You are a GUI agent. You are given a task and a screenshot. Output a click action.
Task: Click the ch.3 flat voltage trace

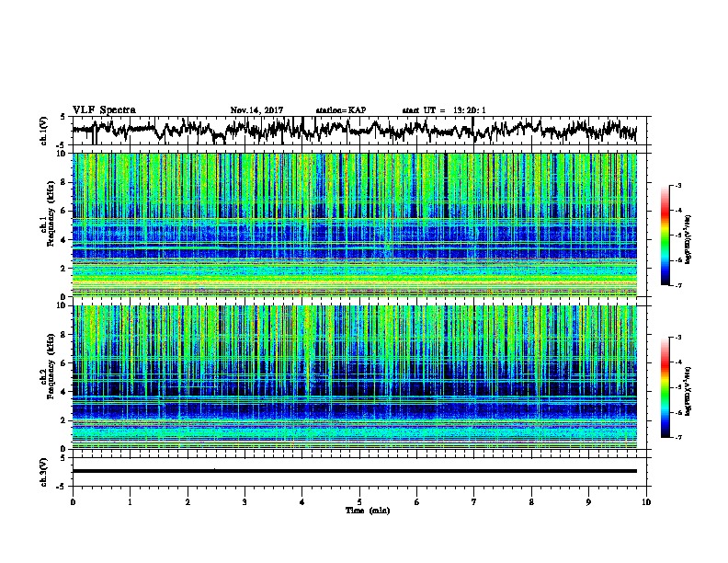click(x=354, y=471)
